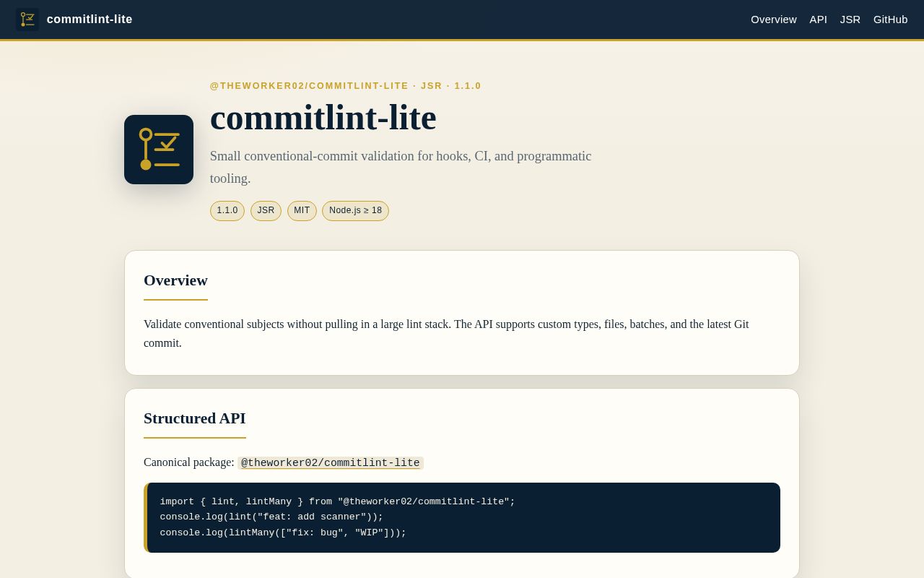Click the large commitlint-lite hero logo
Image resolution: width=924 pixels, height=578 pixels.
(x=159, y=150)
